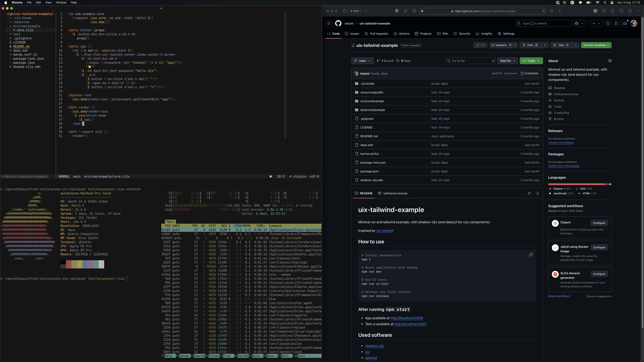This screenshot has width=644, height=362.
Task: Click the uix-starter link in README
Action: 384,231
